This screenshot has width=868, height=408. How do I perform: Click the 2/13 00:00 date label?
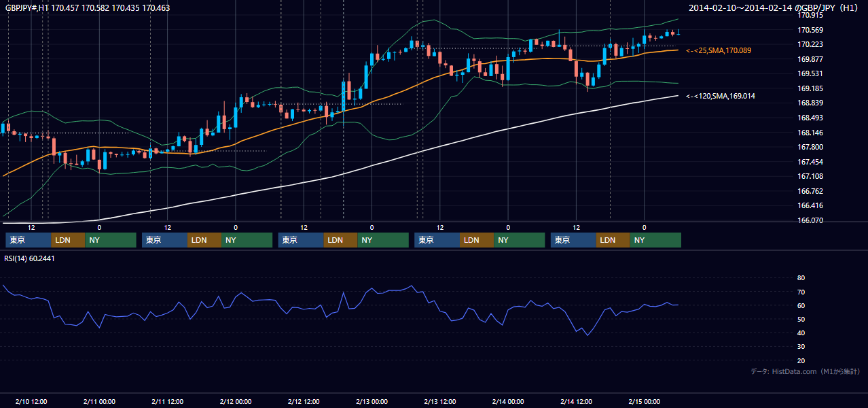(372, 401)
